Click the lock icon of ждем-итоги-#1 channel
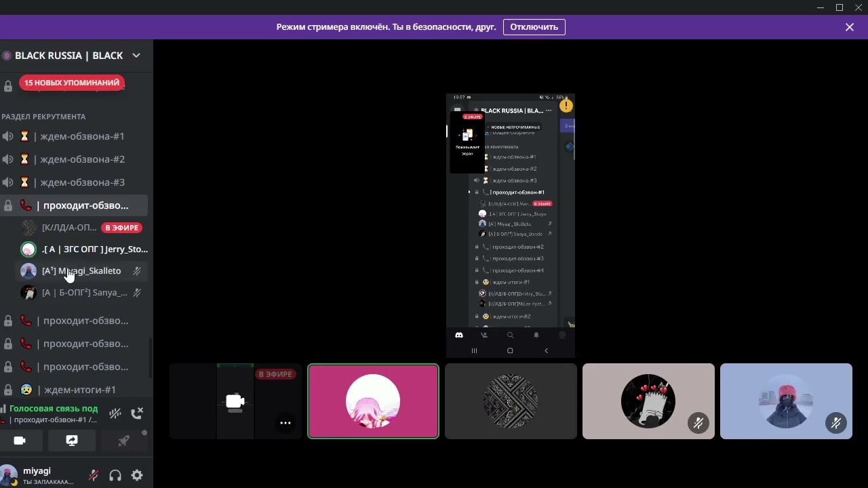The height and width of the screenshot is (488, 868). tap(8, 390)
